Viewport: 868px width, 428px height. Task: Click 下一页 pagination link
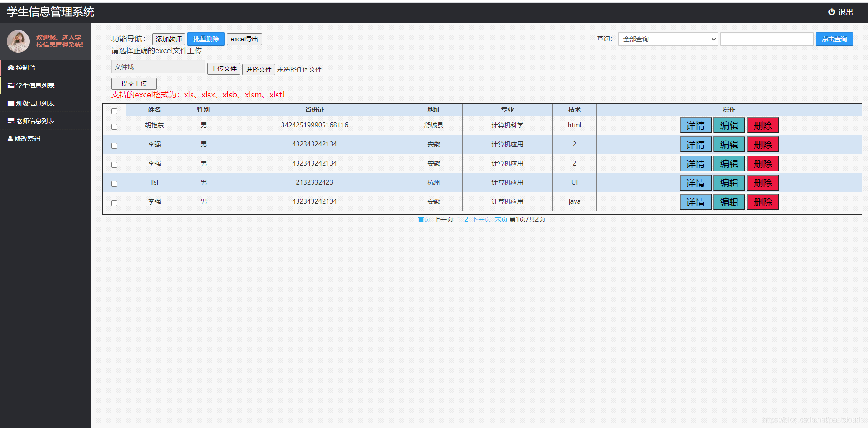[x=481, y=219]
